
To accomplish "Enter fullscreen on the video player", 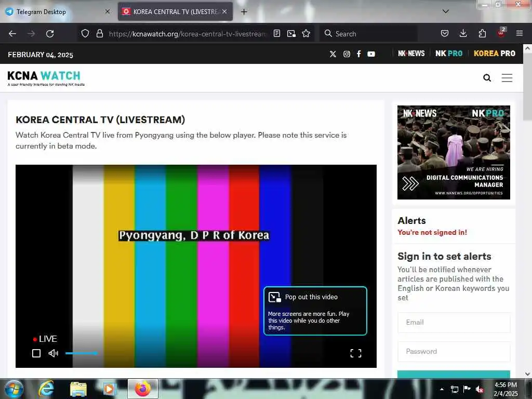I will click(355, 353).
